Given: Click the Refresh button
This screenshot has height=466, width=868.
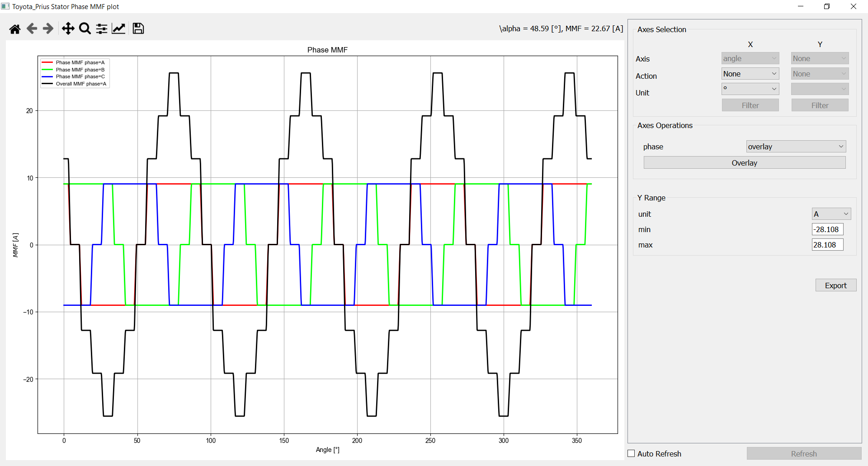Looking at the screenshot, I should 804,454.
